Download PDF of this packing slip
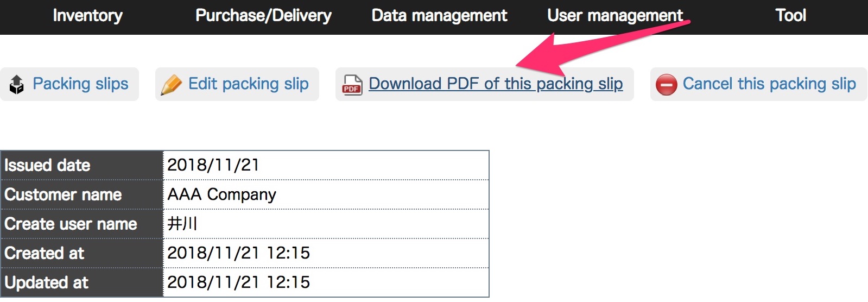 [496, 84]
